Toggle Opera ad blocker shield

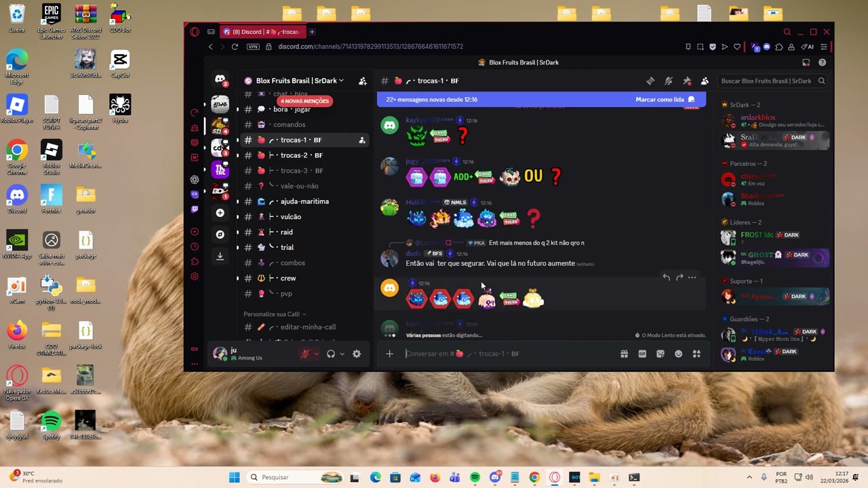pyautogui.click(x=712, y=47)
